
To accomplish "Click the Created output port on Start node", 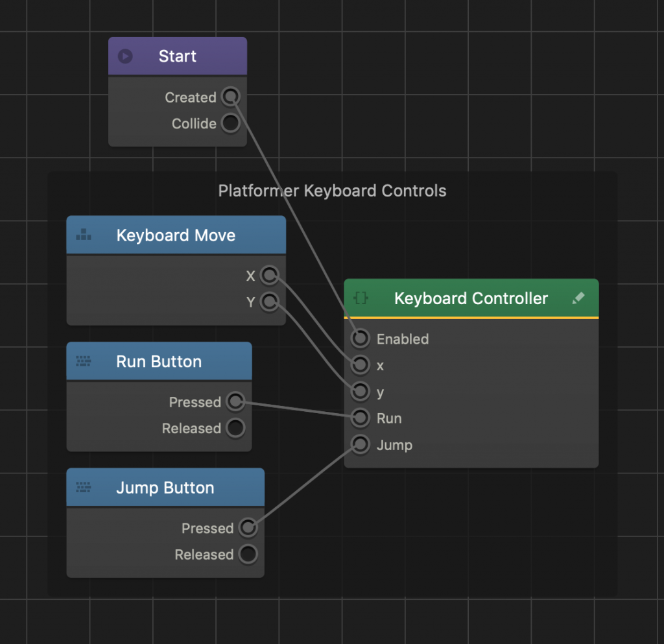I will [x=231, y=97].
